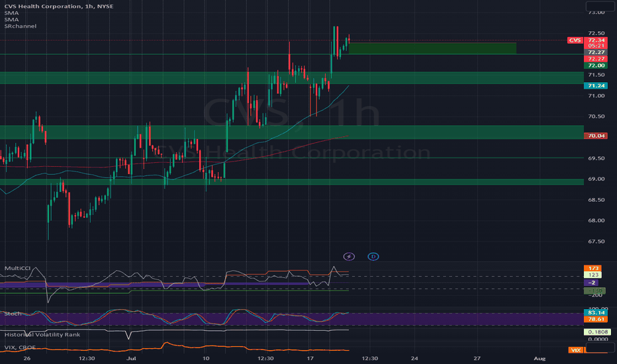Viewport: 617px width, 364px height.
Task: Click the 123 MultiCCI value label
Action: click(593, 275)
